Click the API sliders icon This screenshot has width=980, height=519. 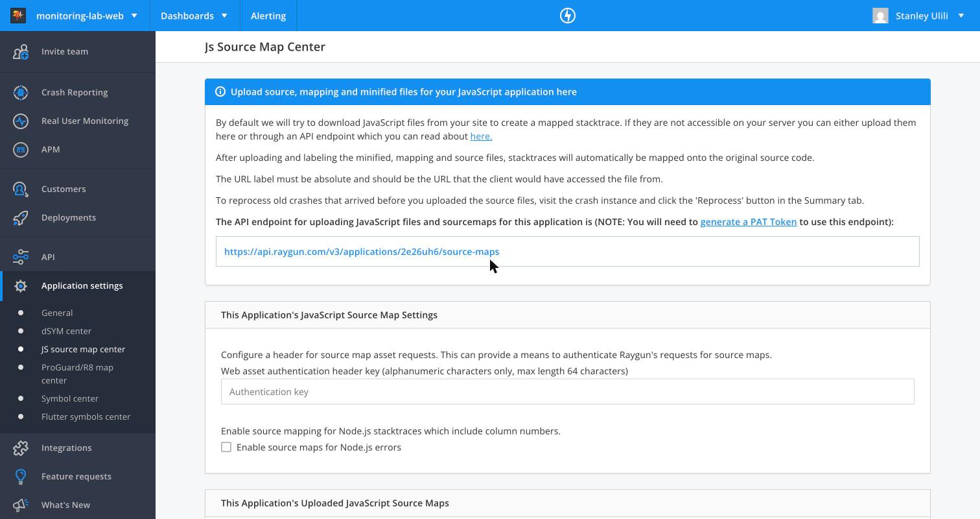pyautogui.click(x=21, y=257)
